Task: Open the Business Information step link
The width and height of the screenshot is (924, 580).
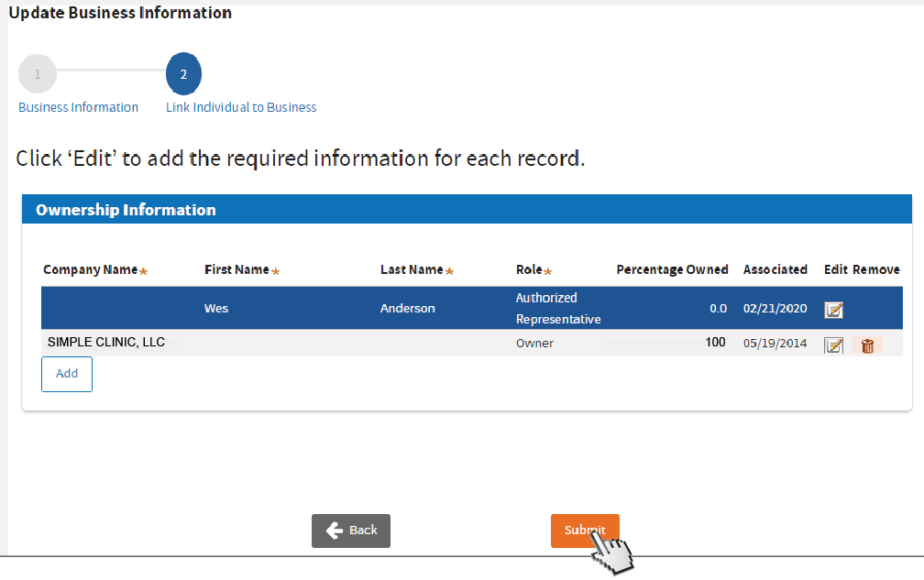Action: [79, 107]
